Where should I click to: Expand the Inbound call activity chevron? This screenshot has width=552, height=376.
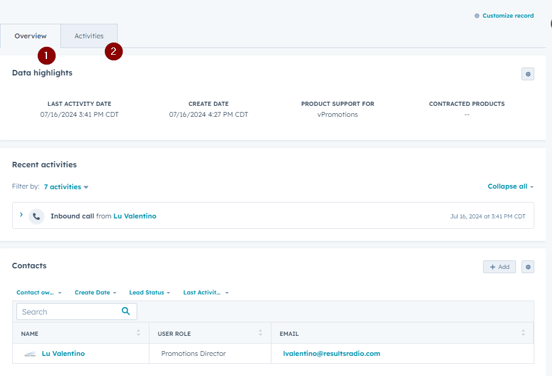pos(21,215)
